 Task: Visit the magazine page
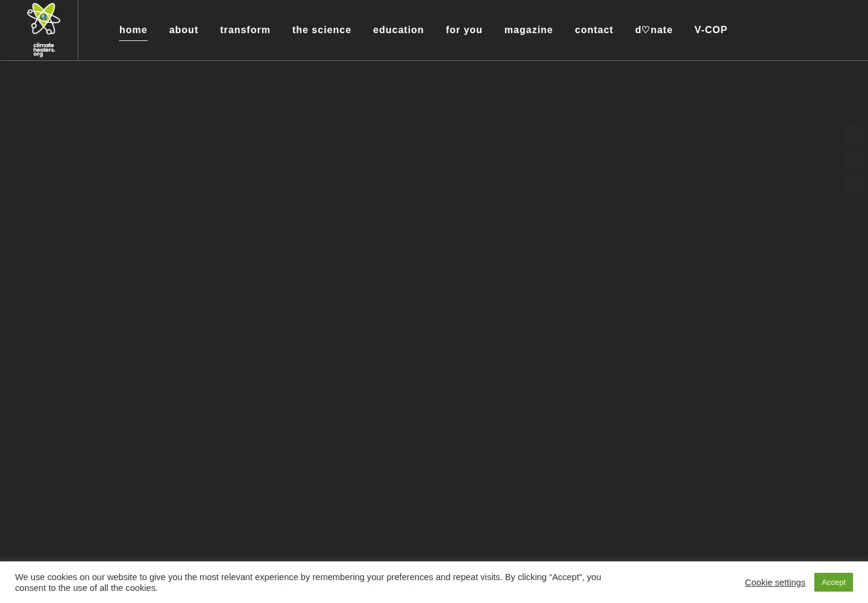[529, 30]
